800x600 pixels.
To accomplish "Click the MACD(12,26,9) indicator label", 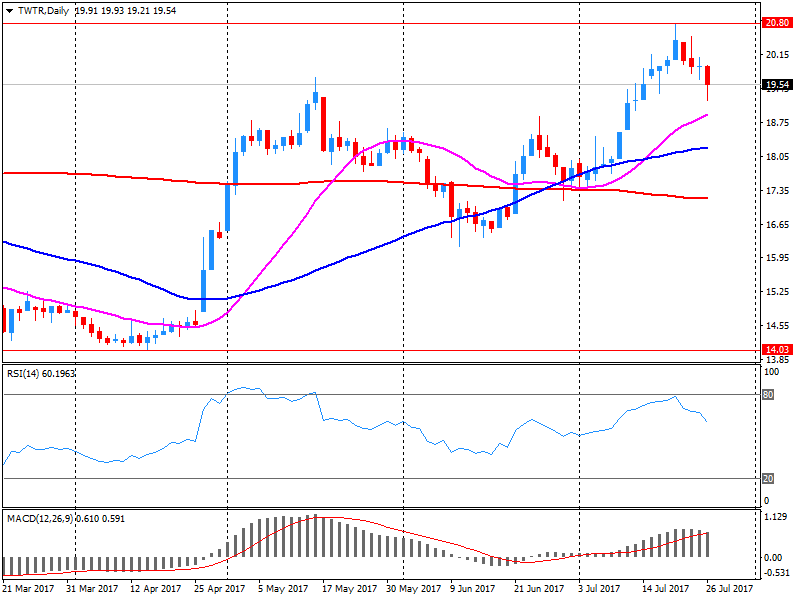I will pos(66,519).
